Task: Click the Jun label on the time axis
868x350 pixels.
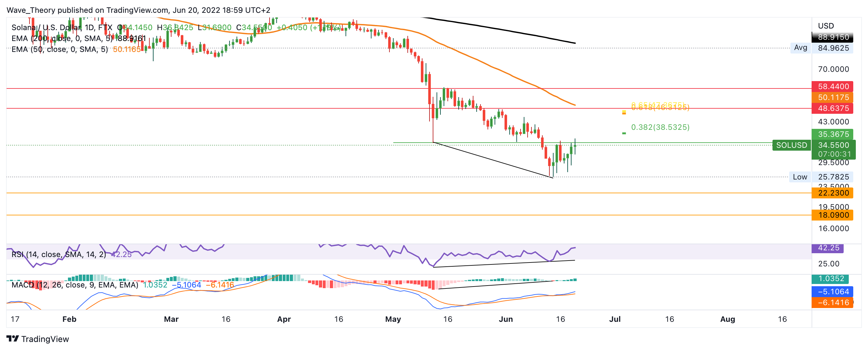Action: click(505, 319)
